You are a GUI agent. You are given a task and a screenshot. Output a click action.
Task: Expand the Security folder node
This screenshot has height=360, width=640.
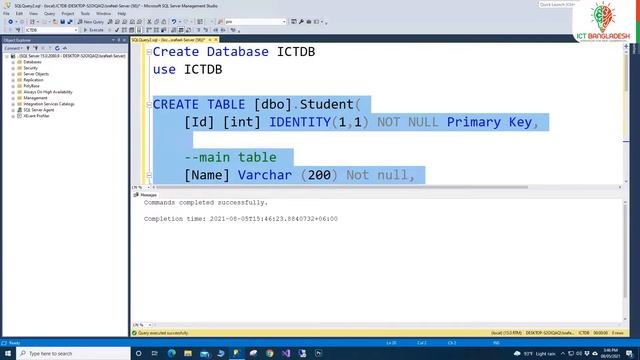click(13, 68)
